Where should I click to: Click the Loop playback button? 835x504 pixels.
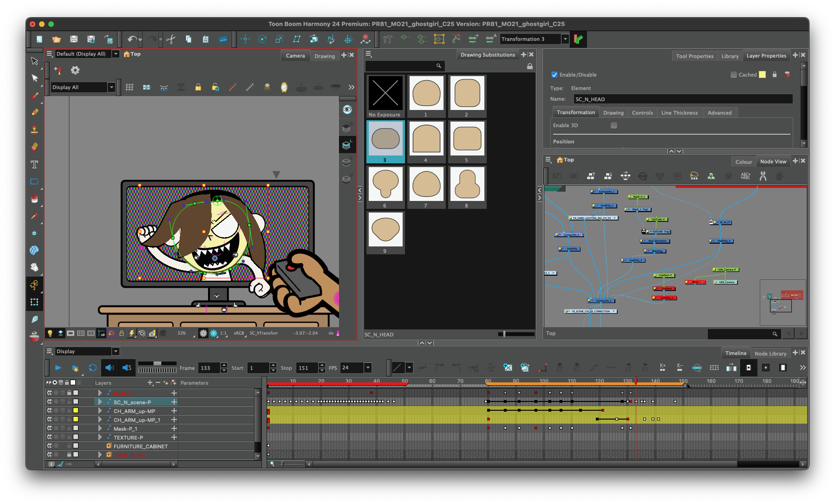click(92, 368)
